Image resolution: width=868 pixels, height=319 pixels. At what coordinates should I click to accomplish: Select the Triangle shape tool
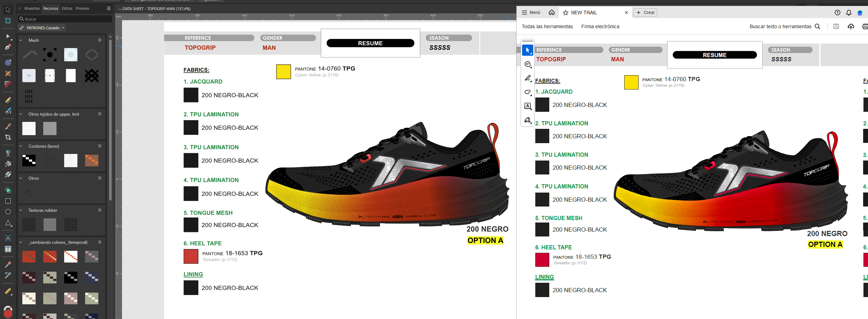coord(8,223)
